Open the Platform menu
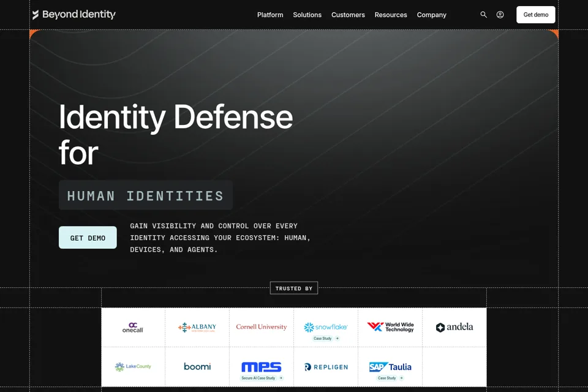 270,15
